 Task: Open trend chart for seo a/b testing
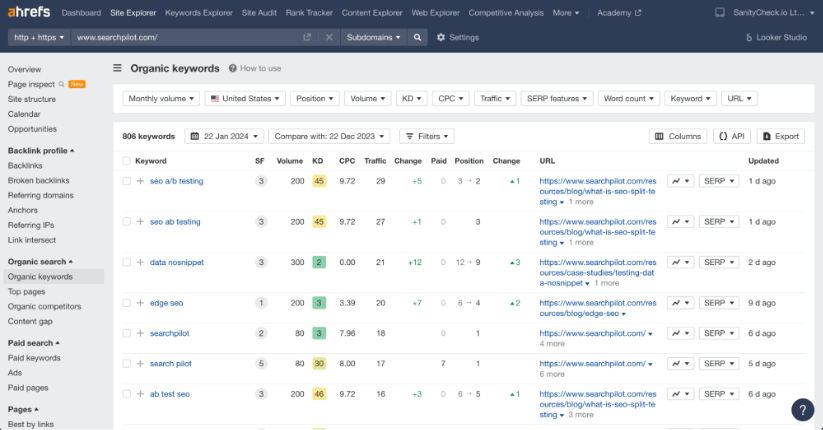(x=679, y=181)
